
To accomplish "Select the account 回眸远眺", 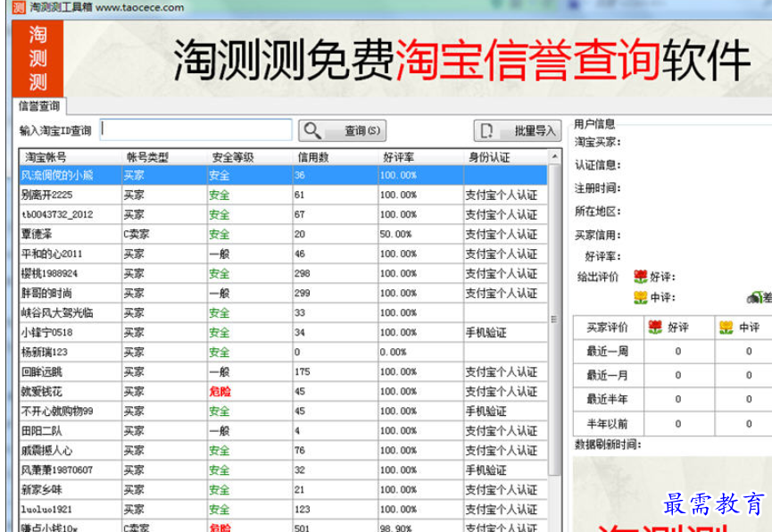I will pyautogui.click(x=42, y=372).
